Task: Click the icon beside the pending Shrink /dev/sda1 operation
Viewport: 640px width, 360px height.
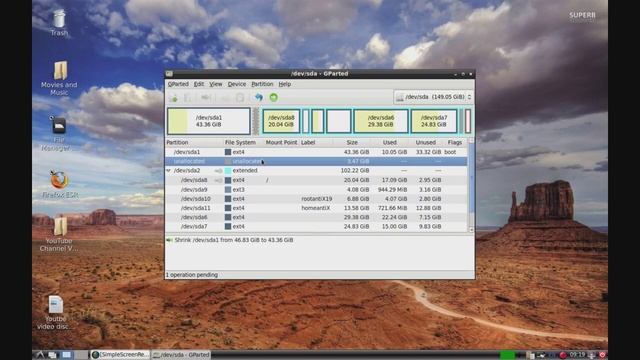Action: point(169,240)
